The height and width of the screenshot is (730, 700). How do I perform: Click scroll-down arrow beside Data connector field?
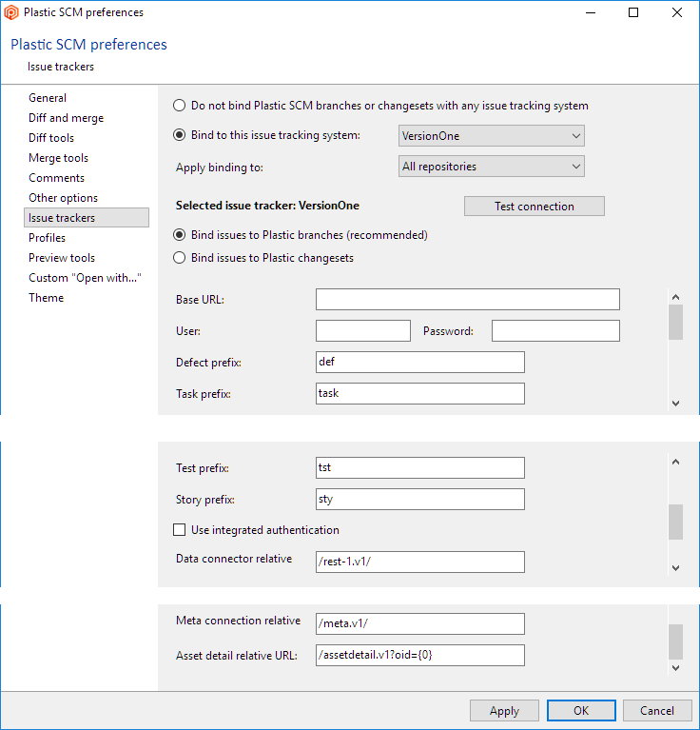click(676, 568)
